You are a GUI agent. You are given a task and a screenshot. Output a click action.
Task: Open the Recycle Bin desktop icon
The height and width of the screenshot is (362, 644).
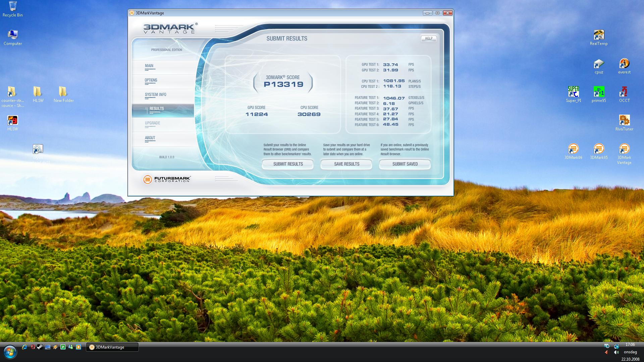coord(12,9)
